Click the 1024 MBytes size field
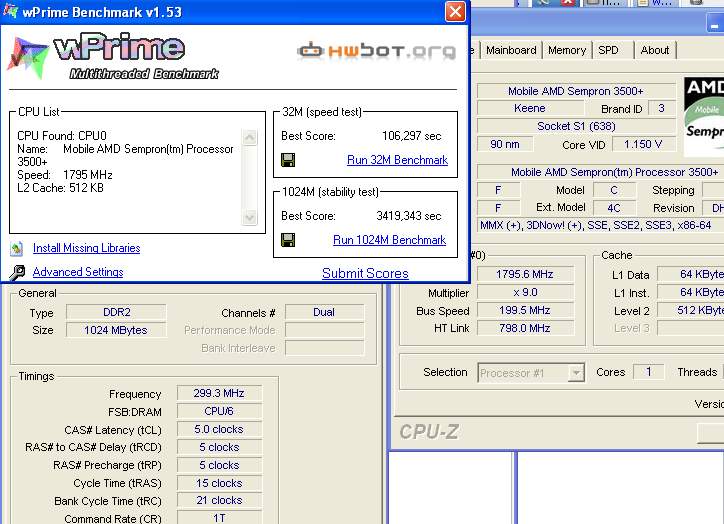 tap(116, 330)
